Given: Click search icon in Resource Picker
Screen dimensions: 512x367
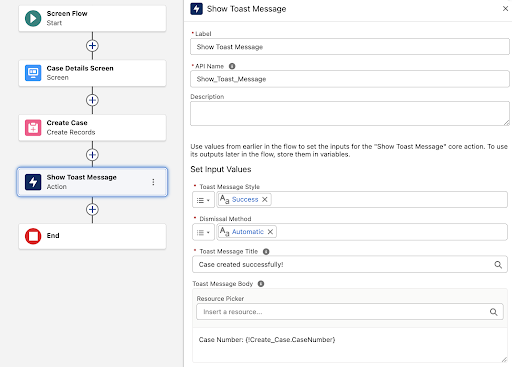Looking at the screenshot, I should [493, 312].
